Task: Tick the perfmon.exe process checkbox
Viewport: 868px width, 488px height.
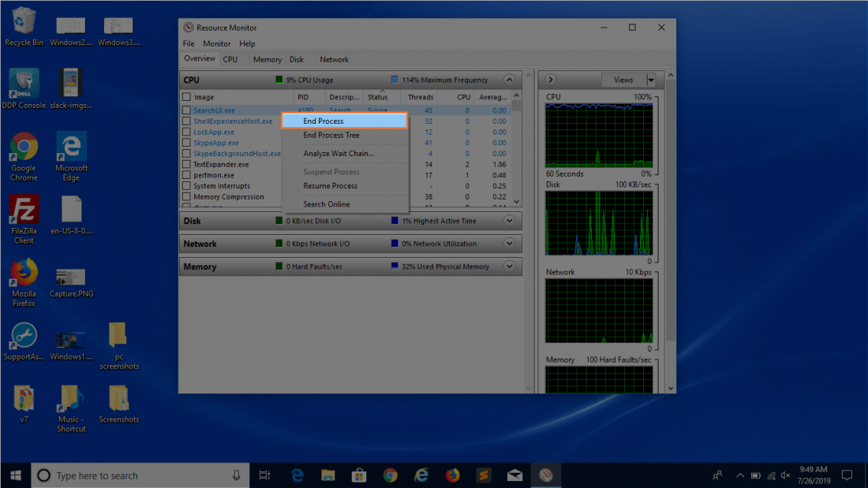Action: click(187, 175)
